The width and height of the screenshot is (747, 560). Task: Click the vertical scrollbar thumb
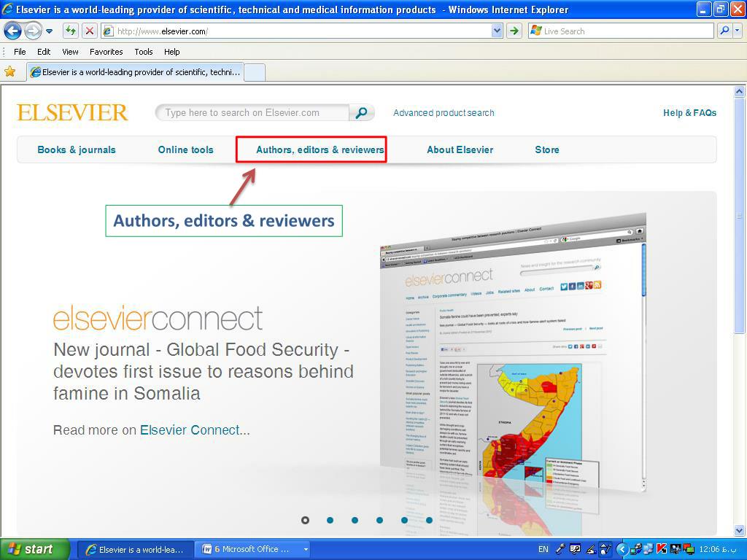point(739,216)
